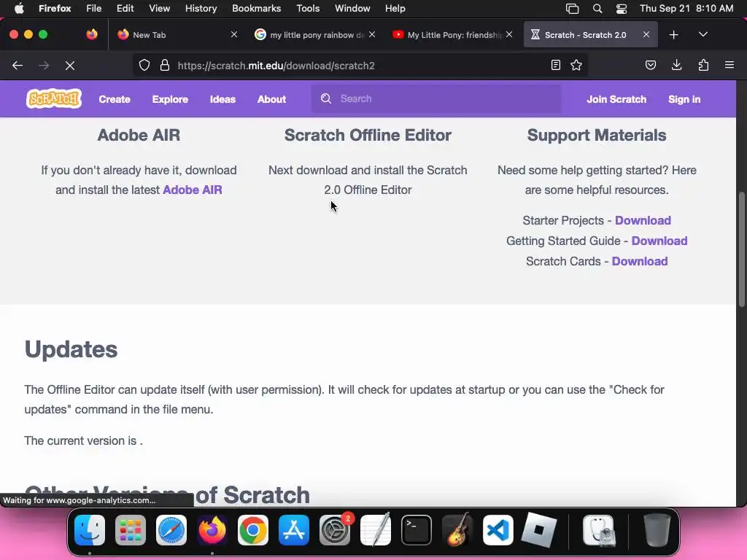Select the Scratch - Scratch 2.0 tab
Screen dimensions: 747x560
[x=591, y=35]
